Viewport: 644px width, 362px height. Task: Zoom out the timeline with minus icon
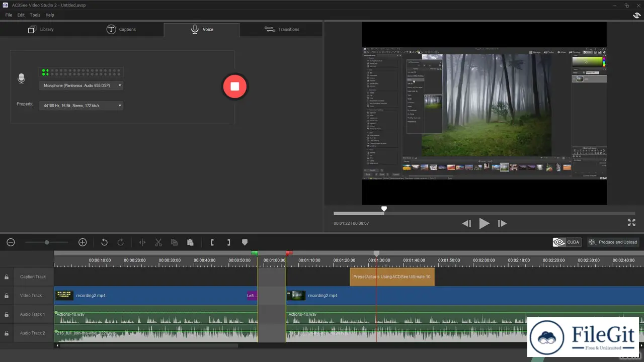[x=11, y=242]
